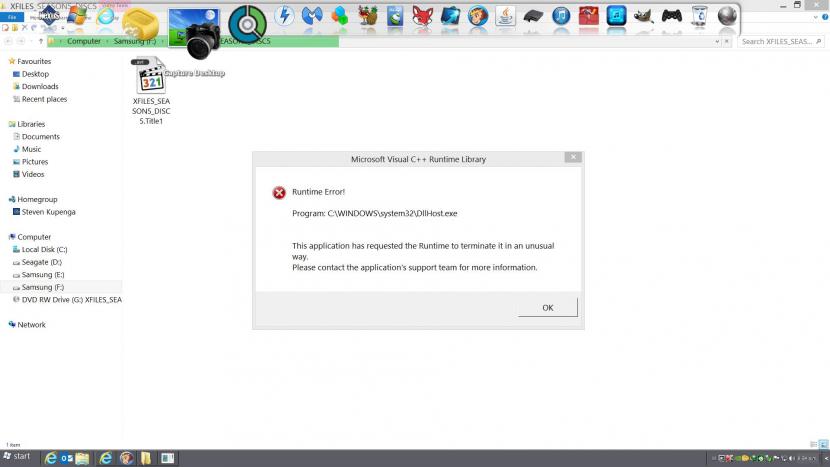Open the Documents library
Viewport: 830px width, 467px height.
(x=40, y=137)
